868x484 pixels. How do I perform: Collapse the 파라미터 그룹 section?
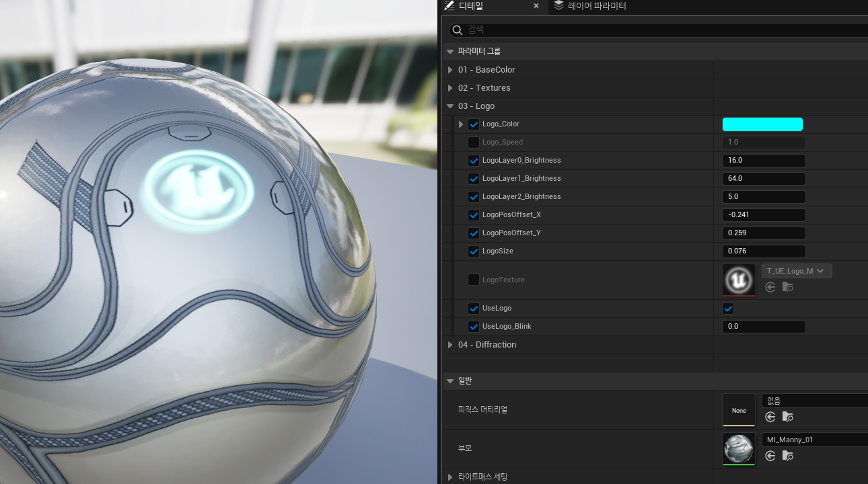(449, 52)
